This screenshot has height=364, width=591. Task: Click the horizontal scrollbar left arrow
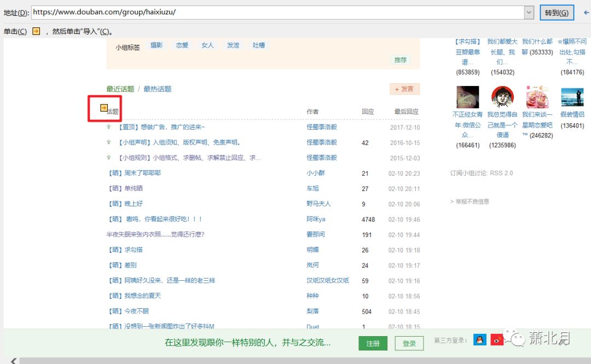pos(13,361)
